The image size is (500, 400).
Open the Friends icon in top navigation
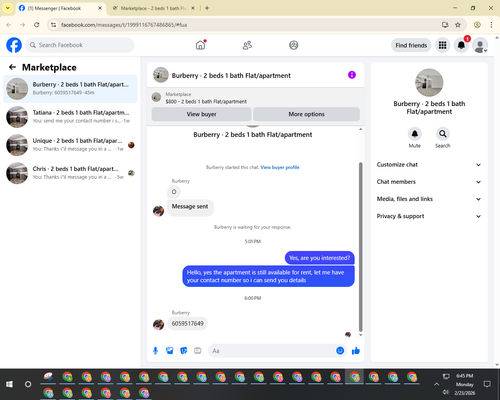247,45
